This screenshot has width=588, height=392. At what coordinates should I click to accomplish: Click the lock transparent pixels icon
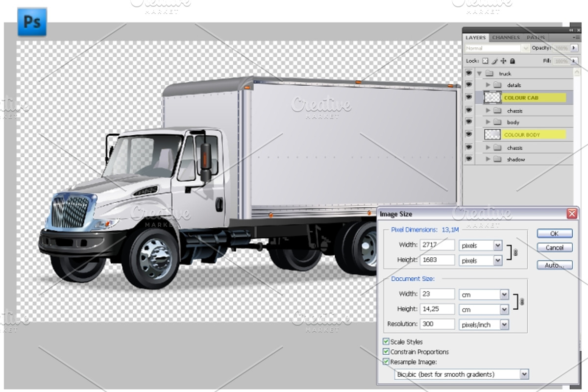(485, 61)
